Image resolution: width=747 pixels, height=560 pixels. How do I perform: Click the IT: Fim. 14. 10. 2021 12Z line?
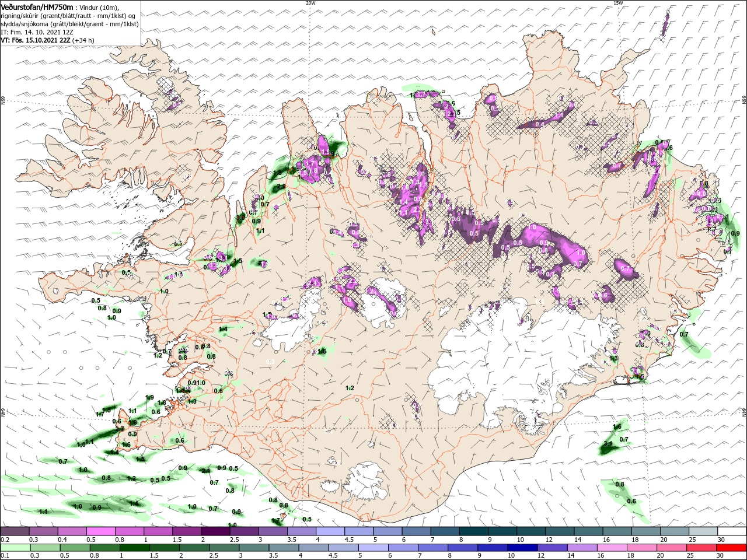(x=37, y=32)
